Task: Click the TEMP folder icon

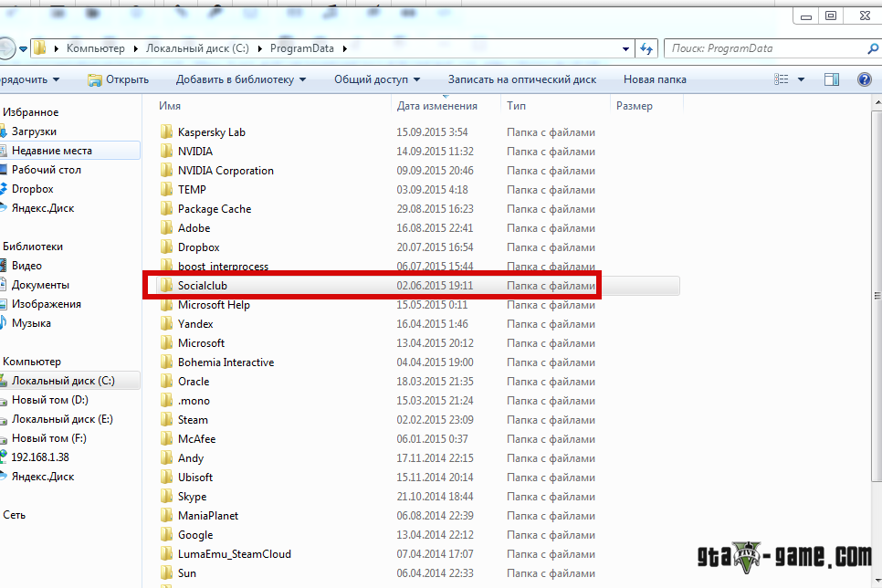Action: coord(166,189)
